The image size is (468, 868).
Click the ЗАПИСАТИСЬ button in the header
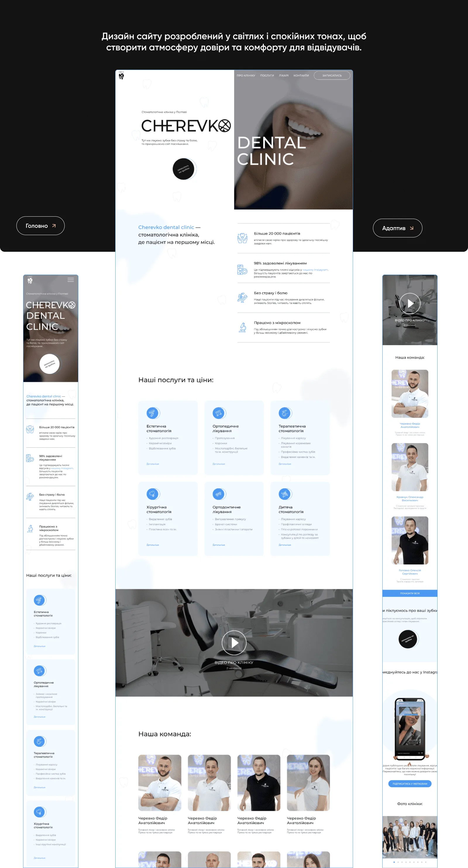332,76
